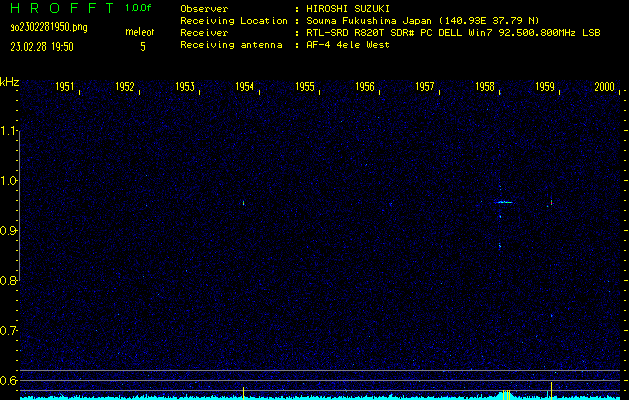
Task: Click the gray vertical frequency range bar
Action: pos(20,201)
